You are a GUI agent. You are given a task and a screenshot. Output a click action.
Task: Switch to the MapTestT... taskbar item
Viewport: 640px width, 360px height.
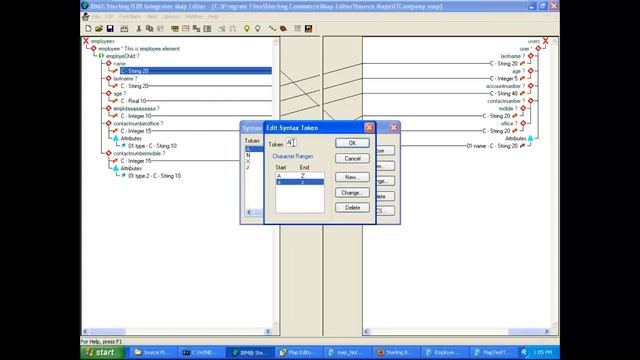[x=493, y=352]
